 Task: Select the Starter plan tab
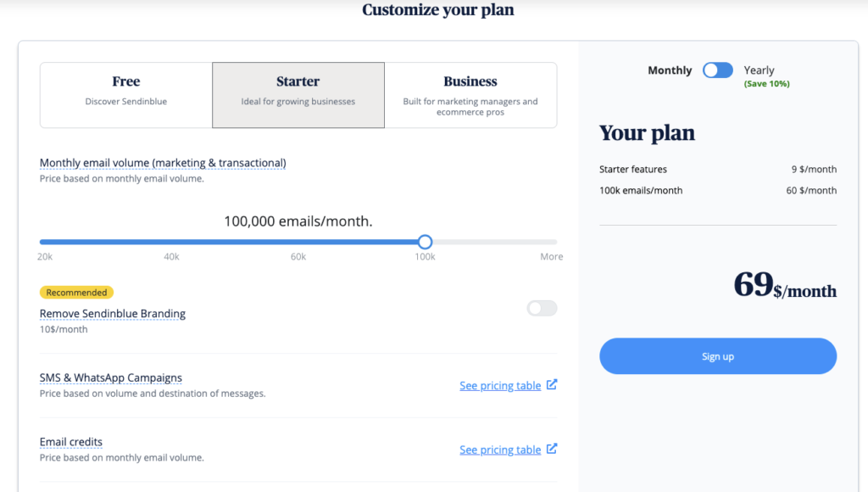point(298,94)
